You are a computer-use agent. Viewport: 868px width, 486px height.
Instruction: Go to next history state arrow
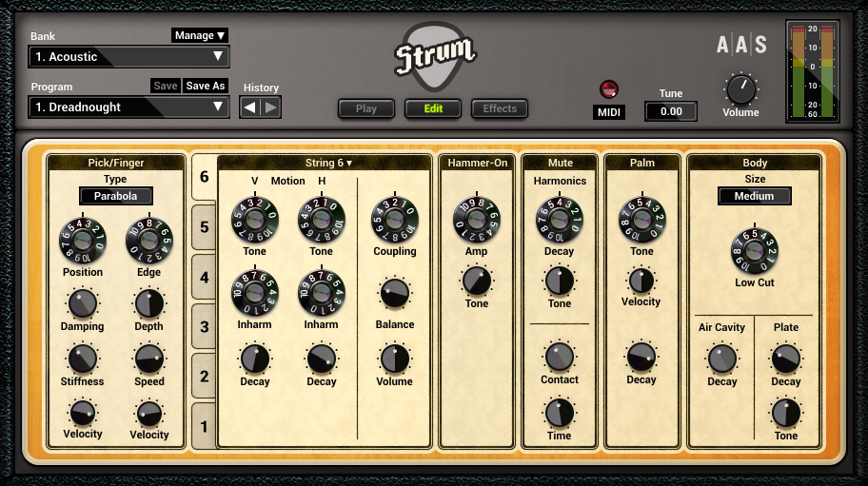(x=271, y=107)
